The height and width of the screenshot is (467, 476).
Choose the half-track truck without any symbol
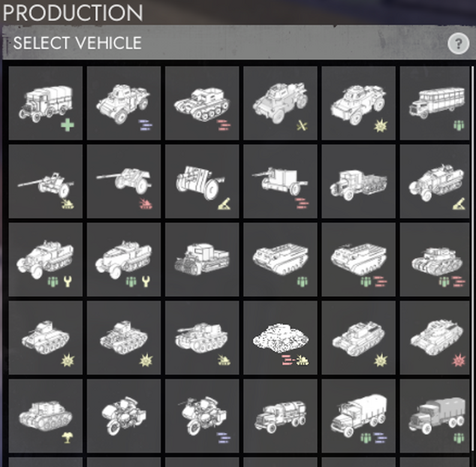pos(358,182)
